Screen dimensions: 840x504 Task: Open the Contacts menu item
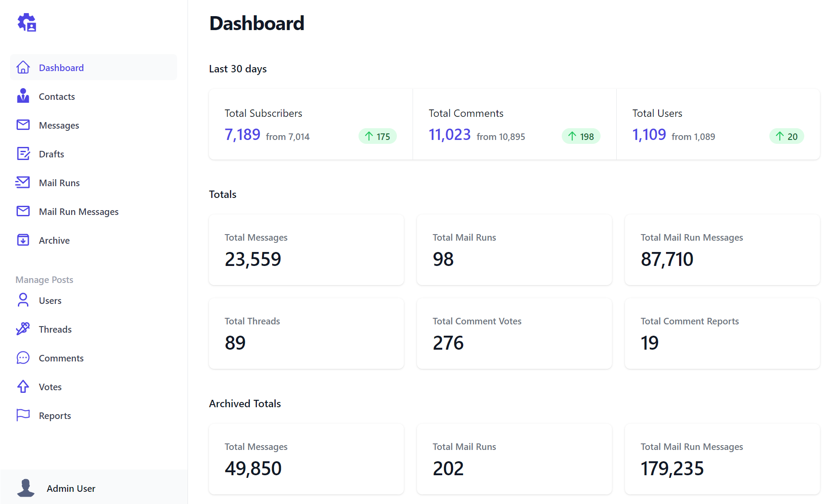click(93, 96)
